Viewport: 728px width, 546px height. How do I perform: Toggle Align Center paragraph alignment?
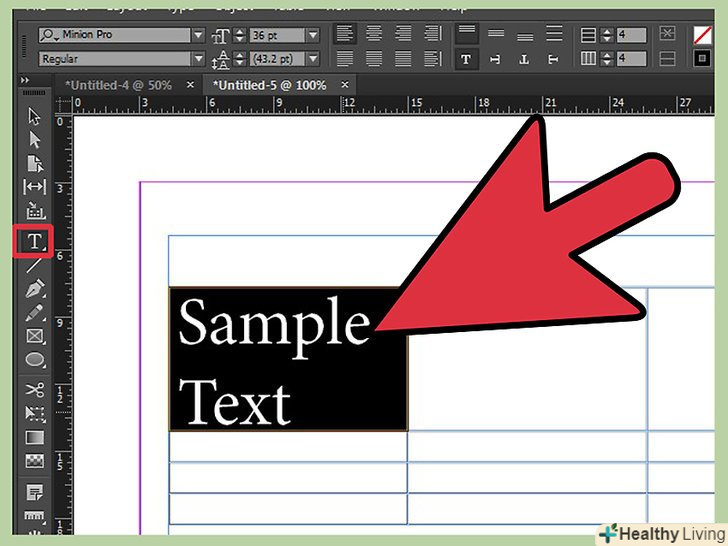tap(374, 33)
